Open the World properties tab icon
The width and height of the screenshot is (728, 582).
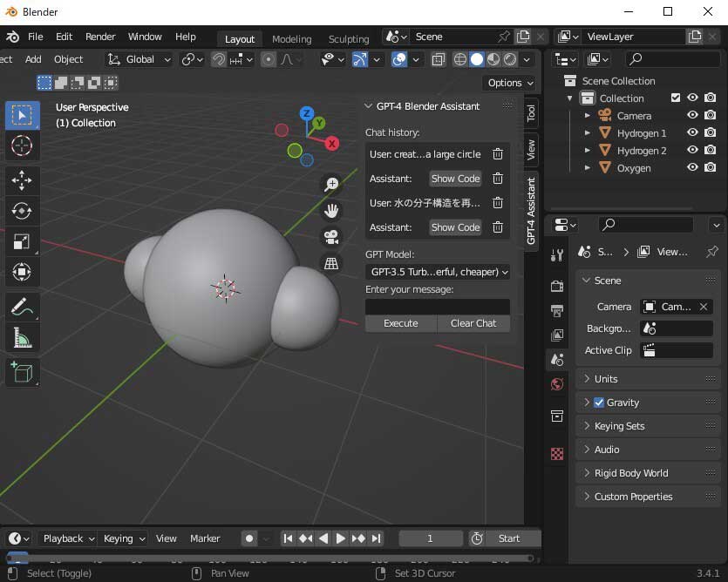pyautogui.click(x=557, y=384)
